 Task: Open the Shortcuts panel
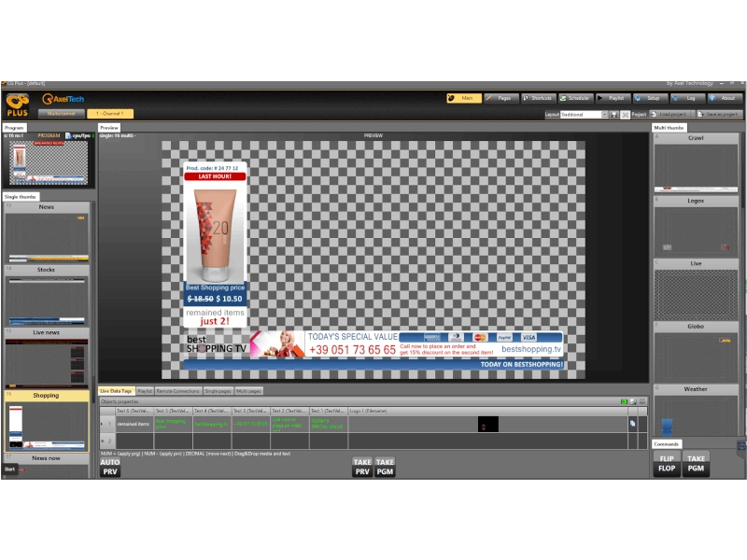point(539,98)
